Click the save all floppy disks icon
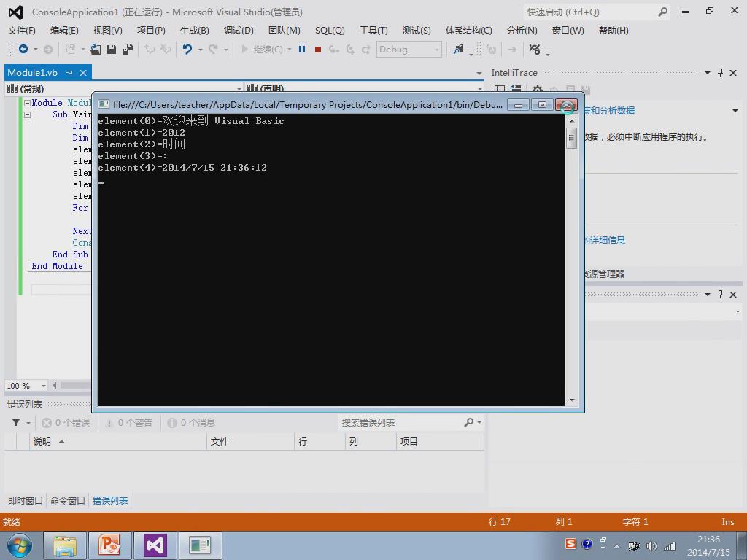The image size is (747, 560). (x=127, y=49)
